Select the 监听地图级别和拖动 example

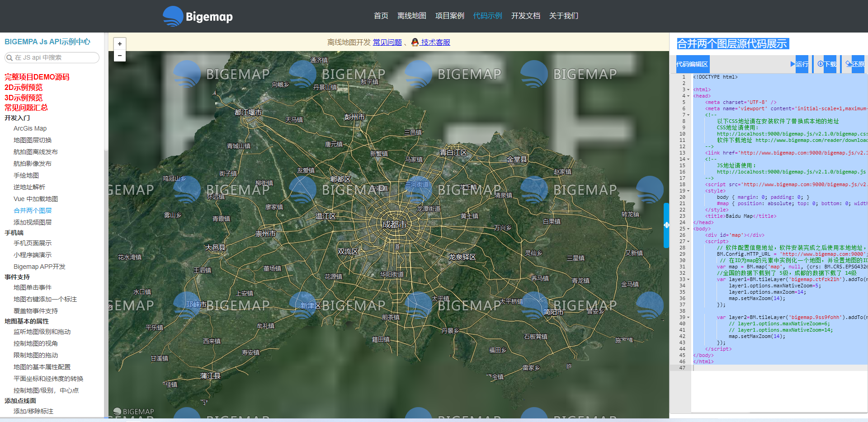[x=42, y=332]
